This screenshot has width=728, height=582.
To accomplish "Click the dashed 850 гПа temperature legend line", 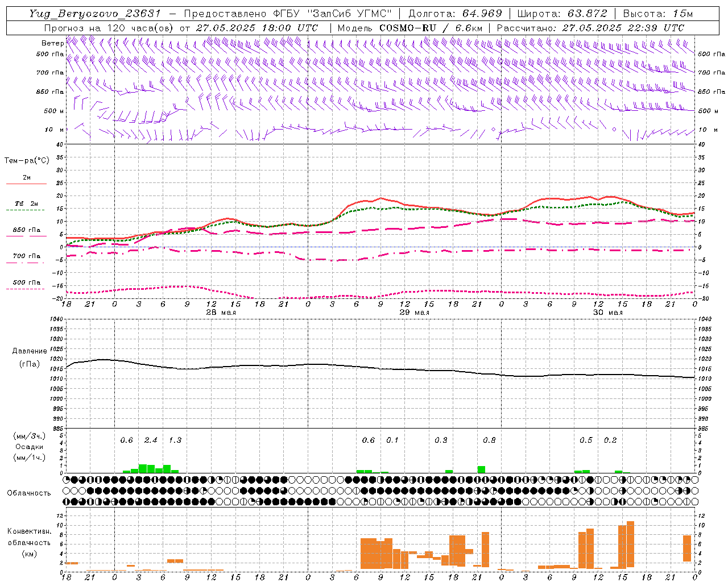I will tap(26, 236).
